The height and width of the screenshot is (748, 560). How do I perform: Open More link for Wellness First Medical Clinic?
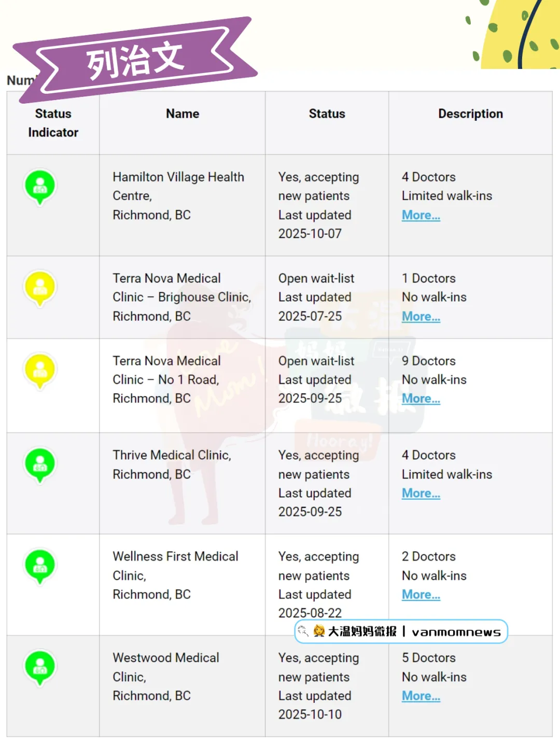[421, 595]
